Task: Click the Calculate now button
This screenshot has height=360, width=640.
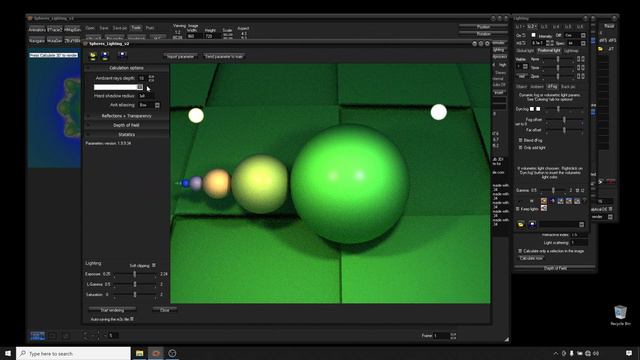Action: (x=531, y=258)
